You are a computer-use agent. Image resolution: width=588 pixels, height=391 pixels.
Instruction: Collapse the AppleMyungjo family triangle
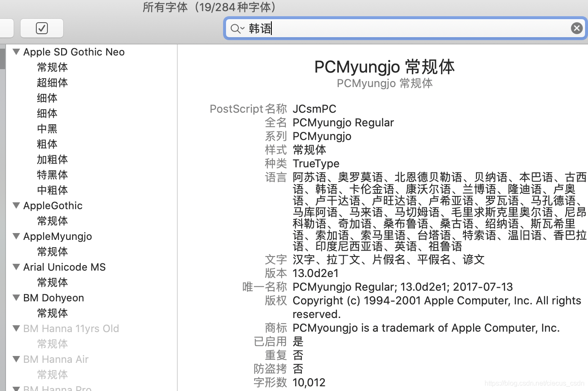pos(17,236)
